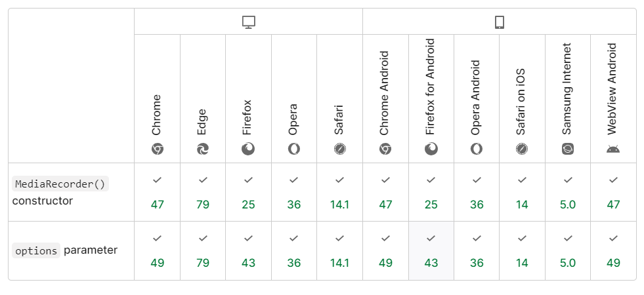Image resolution: width=644 pixels, height=295 pixels.
Task: Open the MediaRecorder() constructor link
Action: coord(60,184)
